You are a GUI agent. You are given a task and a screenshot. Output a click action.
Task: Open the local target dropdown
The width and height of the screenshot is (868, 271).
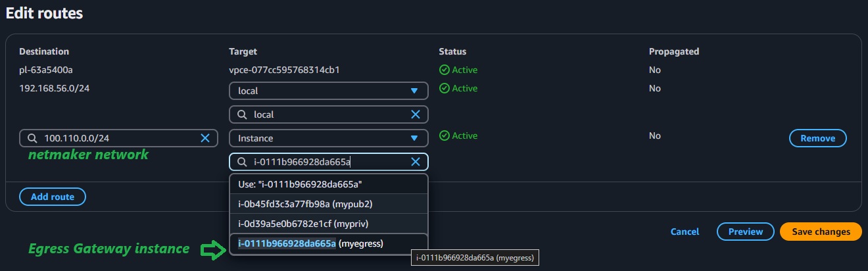328,91
